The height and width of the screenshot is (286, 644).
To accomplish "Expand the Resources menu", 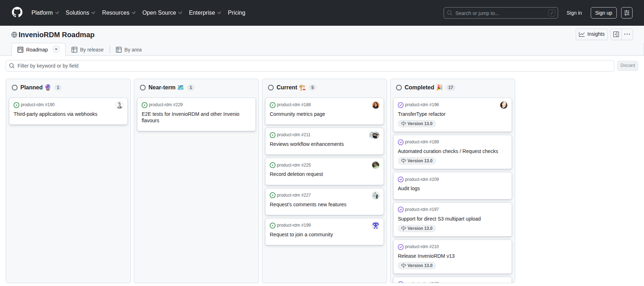I will (x=119, y=13).
